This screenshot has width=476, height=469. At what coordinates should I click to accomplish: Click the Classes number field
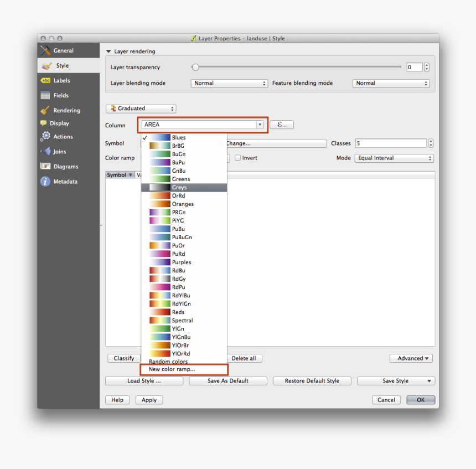click(391, 143)
